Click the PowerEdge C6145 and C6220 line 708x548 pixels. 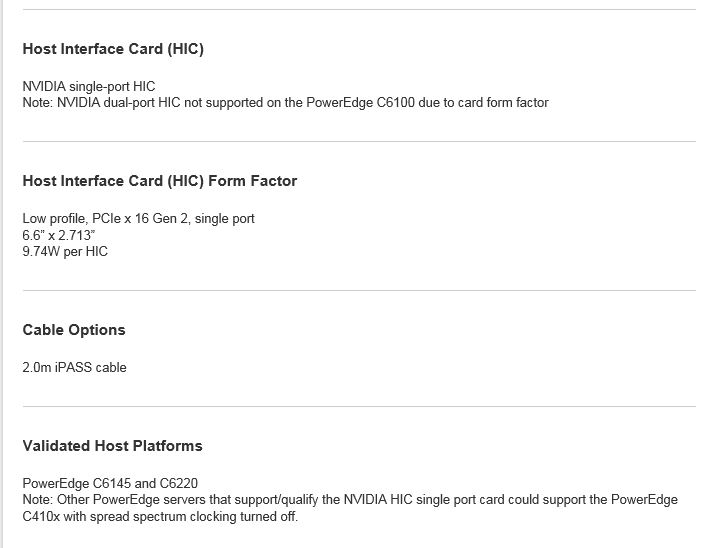[x=110, y=483]
